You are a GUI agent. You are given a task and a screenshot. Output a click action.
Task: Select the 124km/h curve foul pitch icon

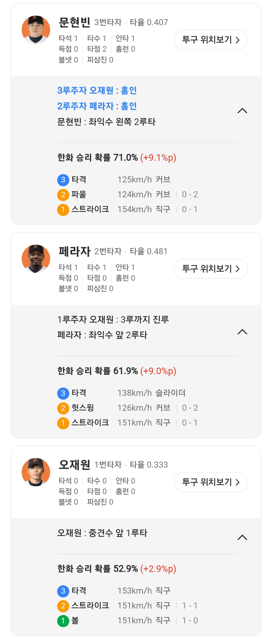[63, 195]
